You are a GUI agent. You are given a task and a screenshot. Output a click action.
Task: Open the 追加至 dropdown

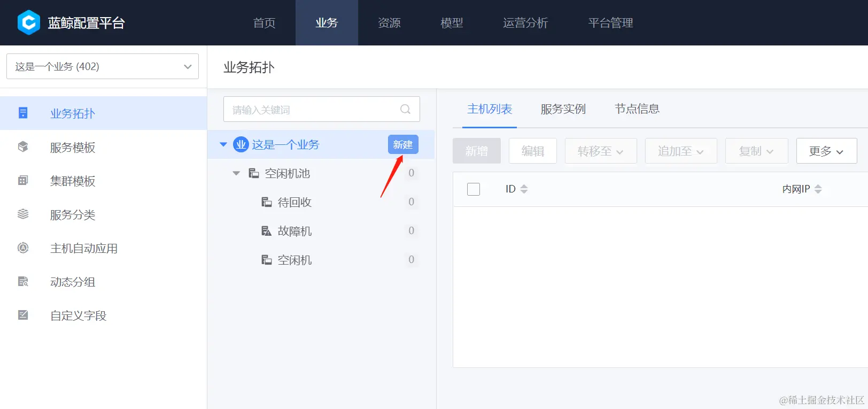point(681,151)
